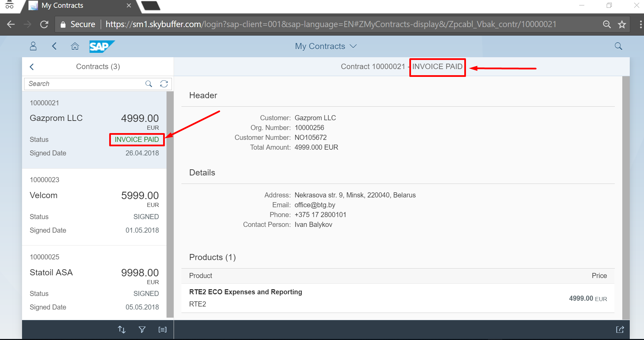
Task: Navigate back from the Contracts list
Action: 32,67
